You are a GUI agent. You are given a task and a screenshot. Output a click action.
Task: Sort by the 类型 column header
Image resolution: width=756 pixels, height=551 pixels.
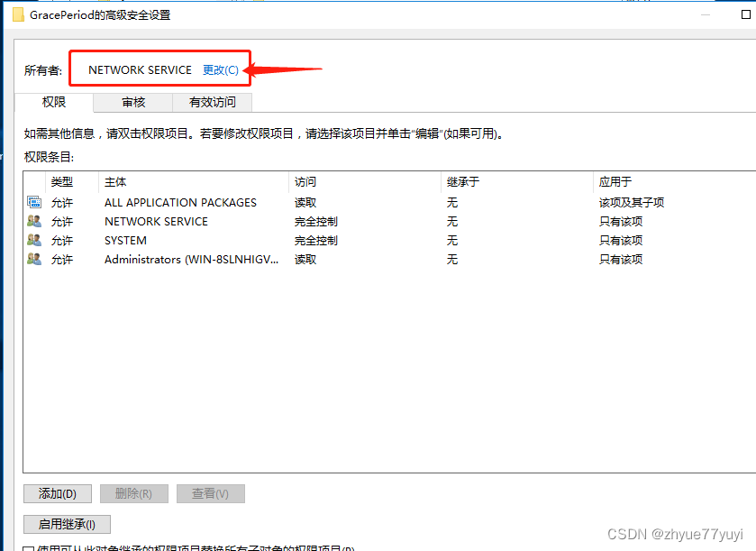tap(72, 182)
